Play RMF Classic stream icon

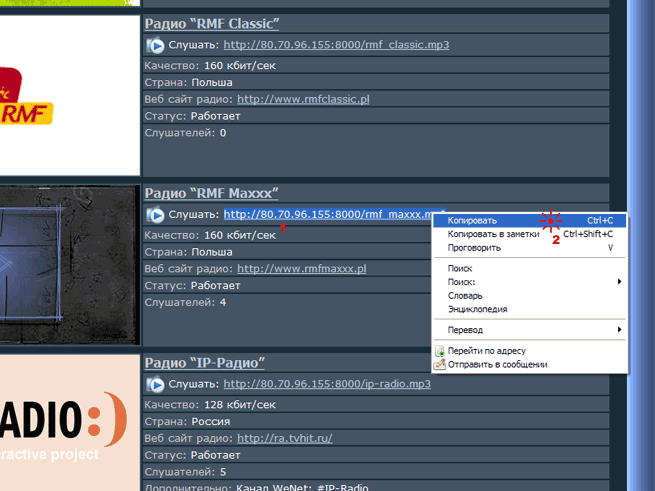tap(155, 45)
